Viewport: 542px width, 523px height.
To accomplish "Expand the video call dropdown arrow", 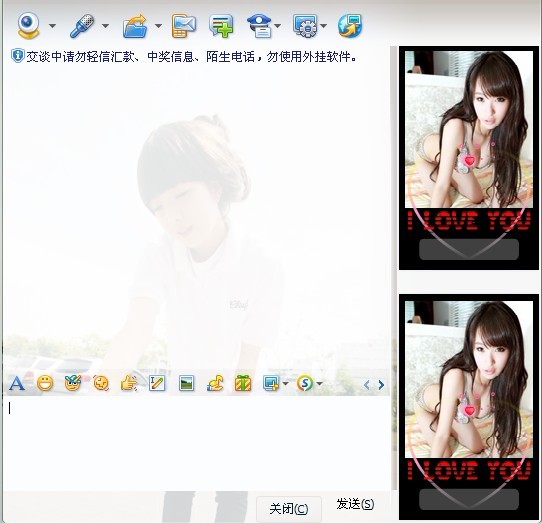I will 52,26.
